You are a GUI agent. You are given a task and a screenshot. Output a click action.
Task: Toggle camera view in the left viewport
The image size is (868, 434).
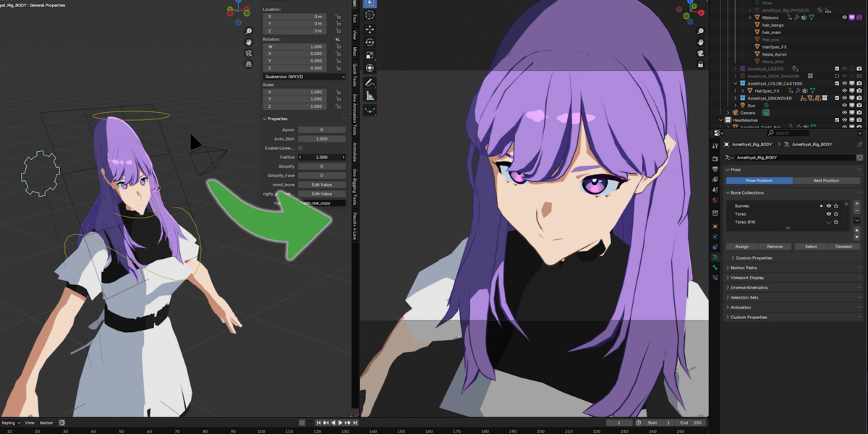[249, 53]
